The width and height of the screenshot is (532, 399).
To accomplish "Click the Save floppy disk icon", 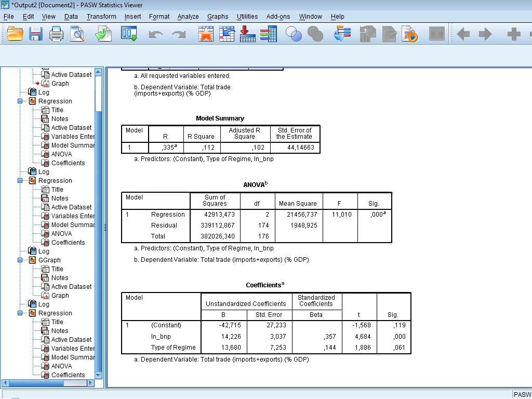I will point(36,34).
